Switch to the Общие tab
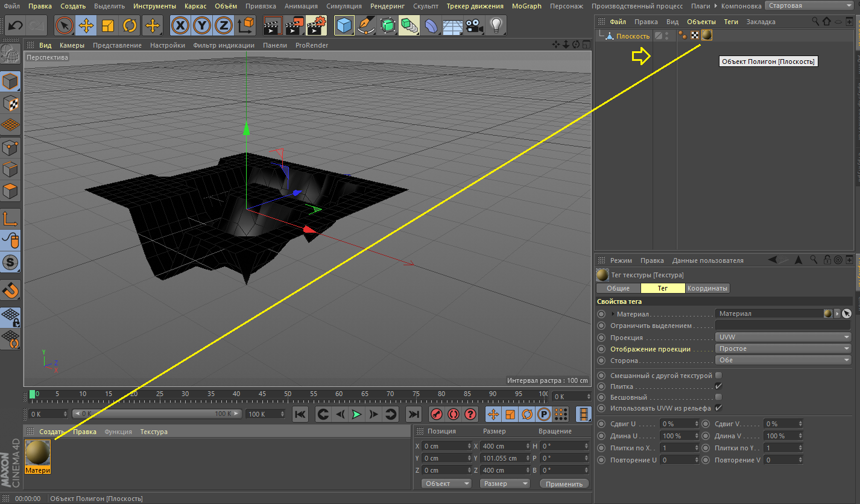The image size is (860, 504). [618, 288]
